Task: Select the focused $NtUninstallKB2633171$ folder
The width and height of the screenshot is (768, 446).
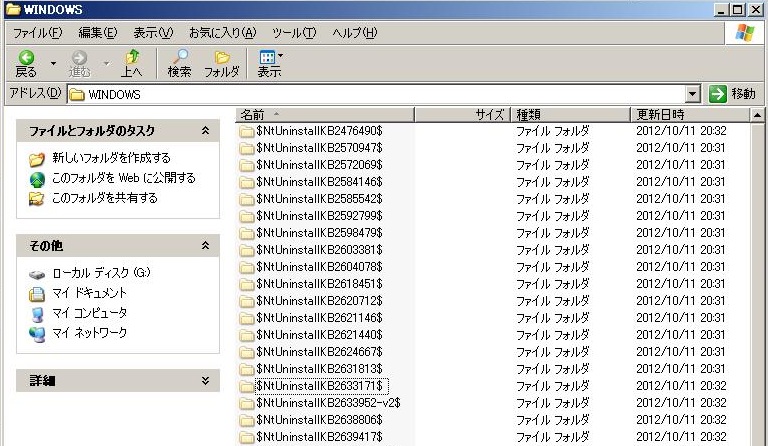Action: click(321, 386)
